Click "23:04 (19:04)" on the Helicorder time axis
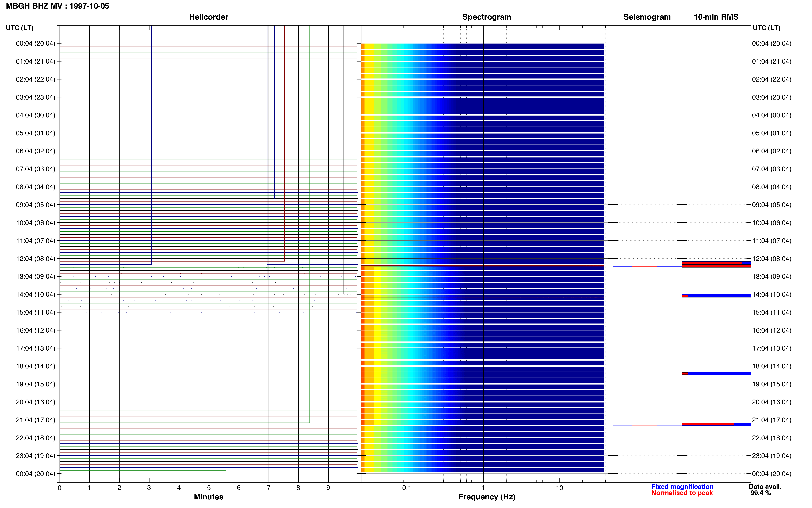 (x=36, y=456)
